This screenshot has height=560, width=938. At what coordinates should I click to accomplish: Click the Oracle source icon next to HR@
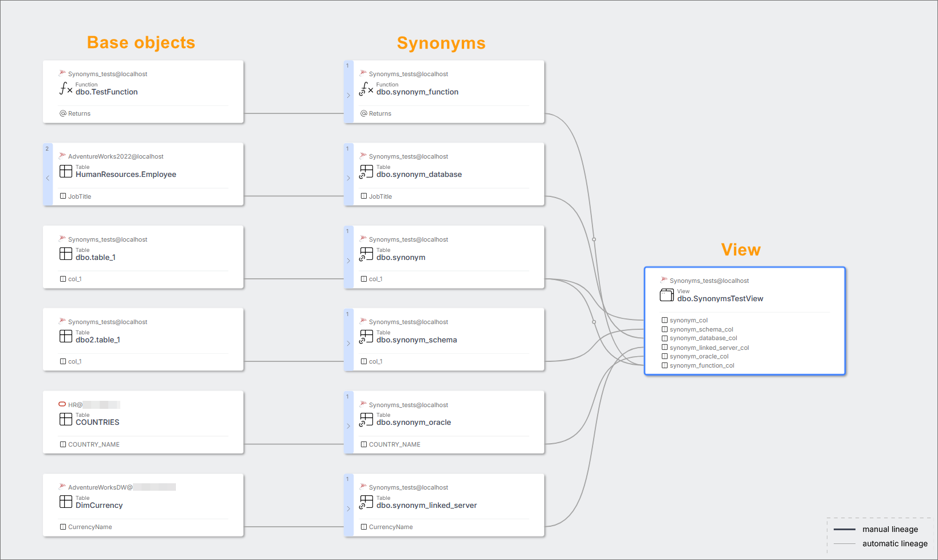pos(62,404)
